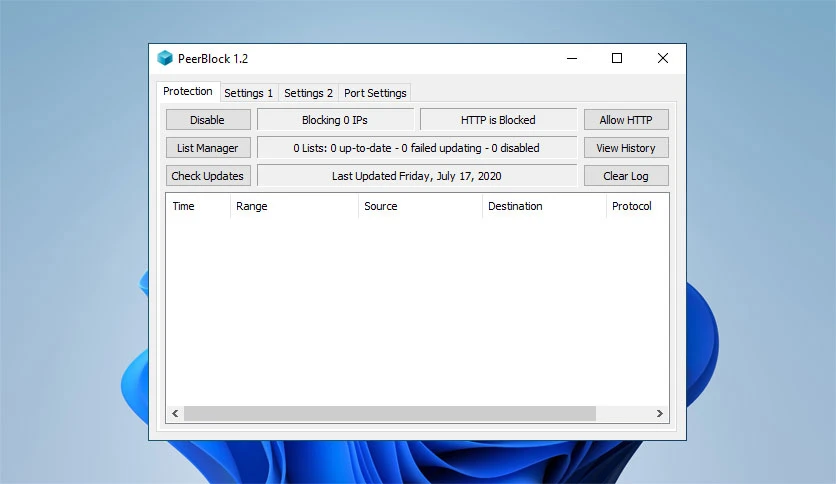Open the List Manager
Screen dimensions: 836x484
tap(208, 148)
